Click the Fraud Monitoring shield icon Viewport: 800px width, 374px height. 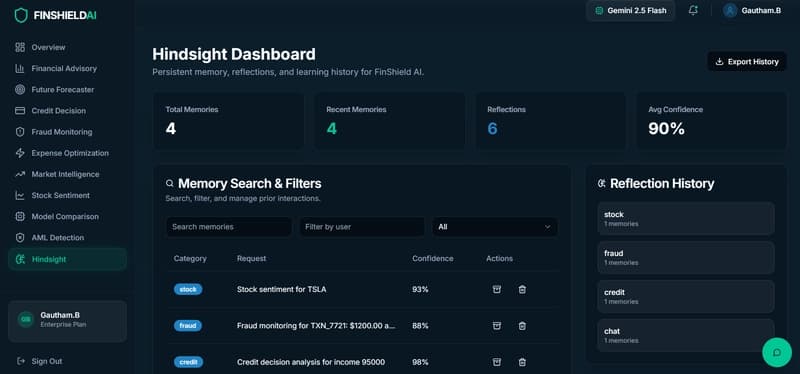pos(20,132)
